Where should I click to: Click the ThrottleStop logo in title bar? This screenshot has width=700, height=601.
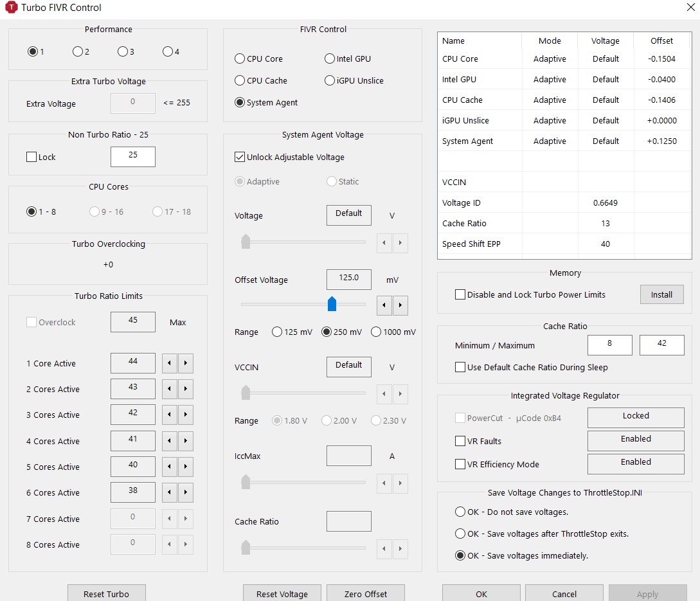coord(11,7)
